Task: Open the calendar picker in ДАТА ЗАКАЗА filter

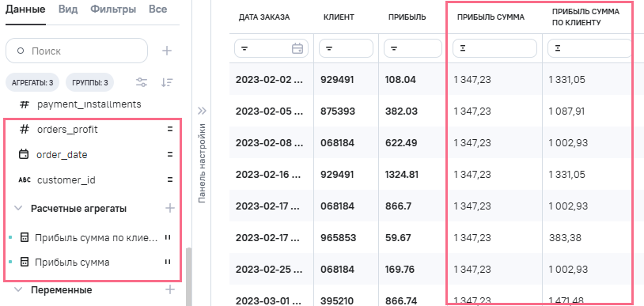Action: (297, 48)
